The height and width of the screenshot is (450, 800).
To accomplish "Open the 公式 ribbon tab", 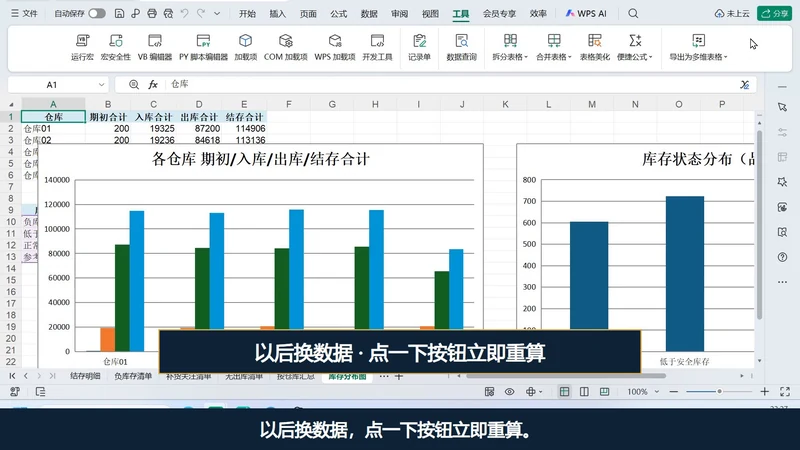I will coord(338,14).
